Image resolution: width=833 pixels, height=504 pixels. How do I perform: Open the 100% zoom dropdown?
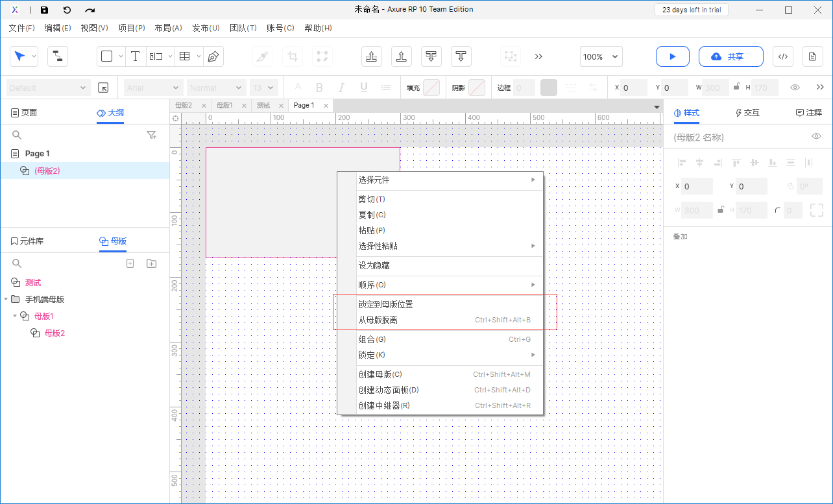[x=601, y=56]
